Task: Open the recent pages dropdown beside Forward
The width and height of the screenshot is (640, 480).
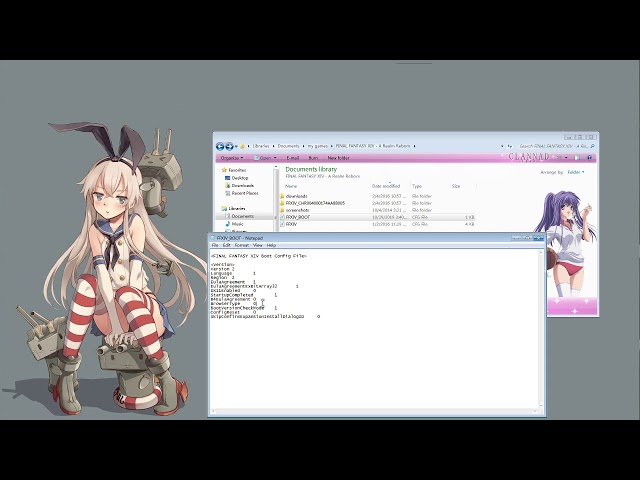Action: click(236, 147)
